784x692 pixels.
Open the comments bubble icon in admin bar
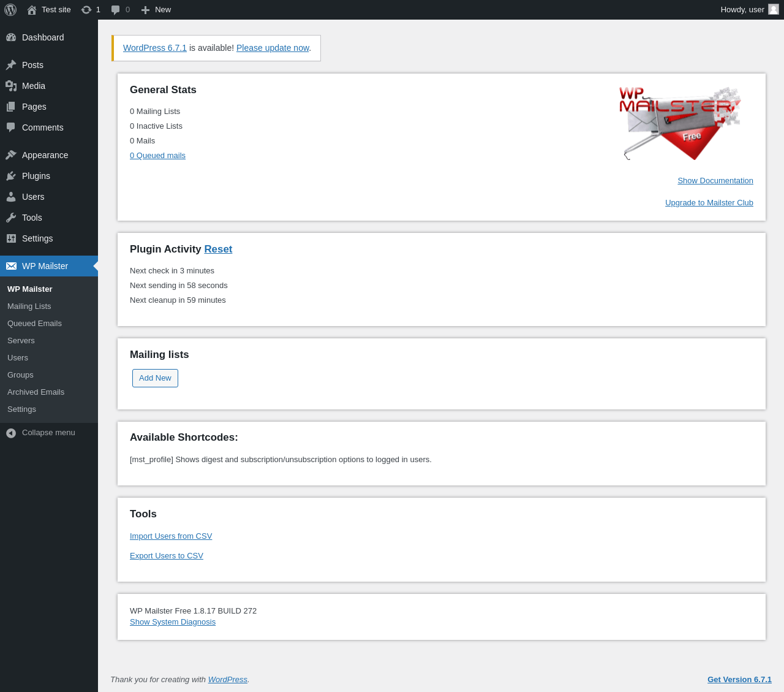(x=115, y=10)
